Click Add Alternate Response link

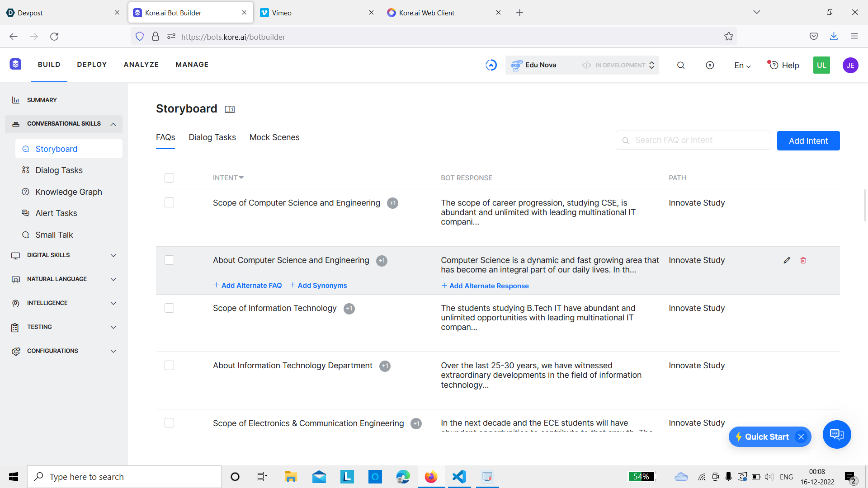488,286
